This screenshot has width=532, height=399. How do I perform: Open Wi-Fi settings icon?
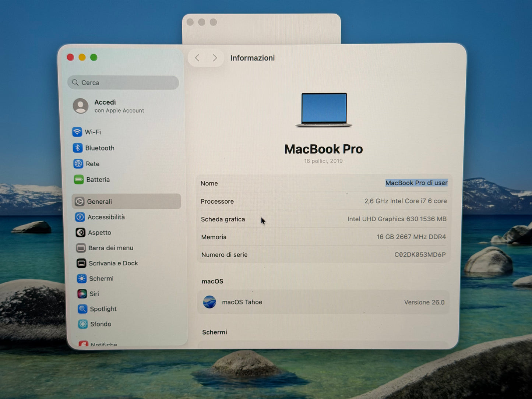77,132
